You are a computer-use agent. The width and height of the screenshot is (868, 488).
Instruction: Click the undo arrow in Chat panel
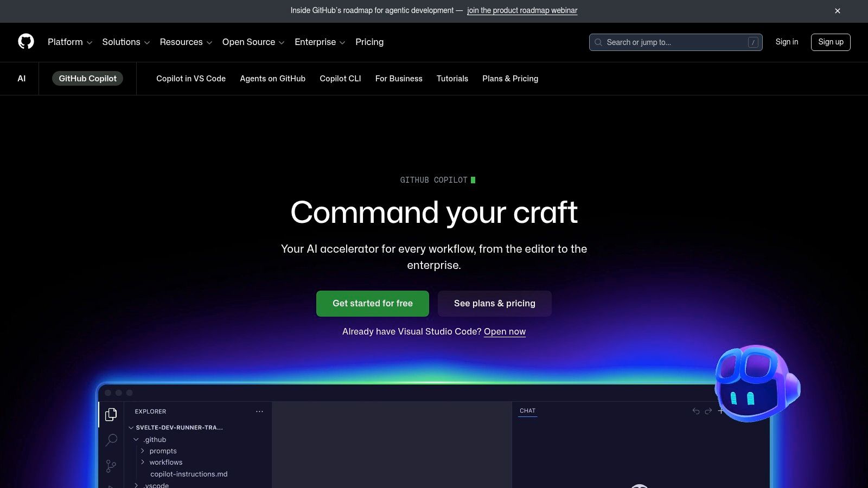pyautogui.click(x=696, y=411)
